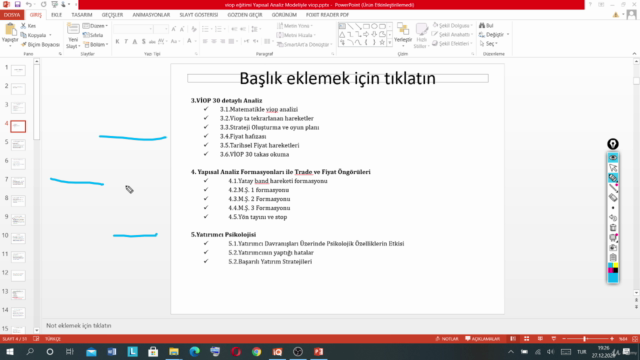Open the DOSYA file tab
Screen dimensions: 640x360
[x=12, y=15]
